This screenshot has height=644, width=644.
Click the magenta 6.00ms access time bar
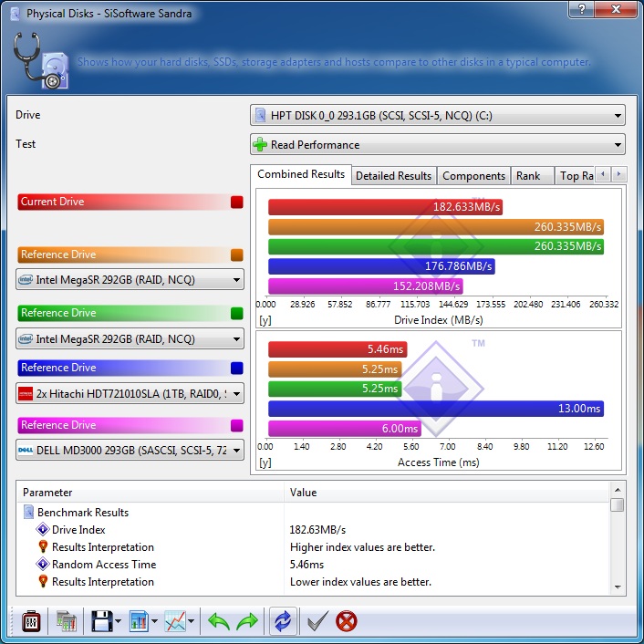click(345, 429)
